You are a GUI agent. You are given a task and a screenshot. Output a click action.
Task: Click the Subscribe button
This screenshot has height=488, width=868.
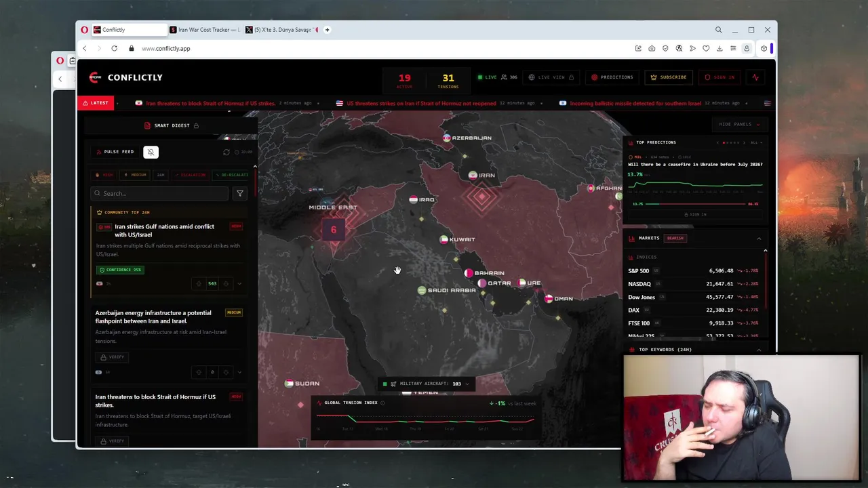pos(669,77)
